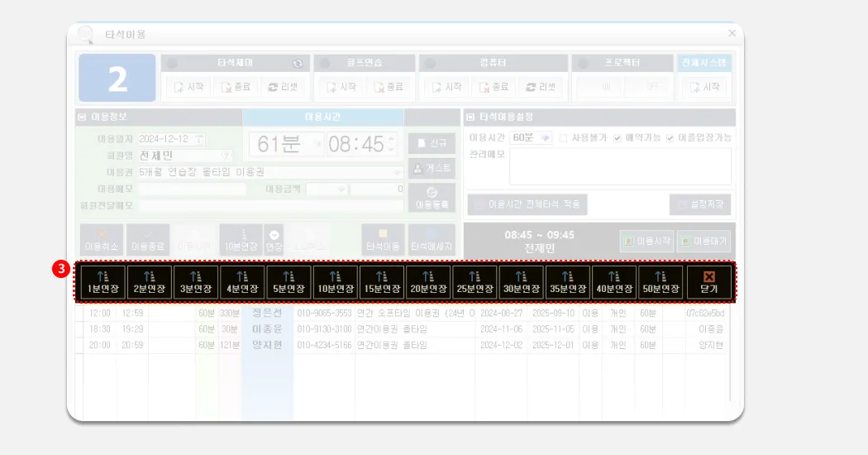Click 리셋 under 타석제어

(283, 87)
